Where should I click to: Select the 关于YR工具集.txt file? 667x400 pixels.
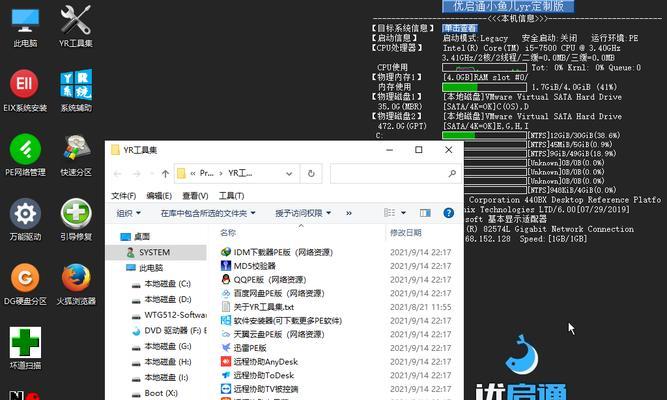(x=264, y=307)
